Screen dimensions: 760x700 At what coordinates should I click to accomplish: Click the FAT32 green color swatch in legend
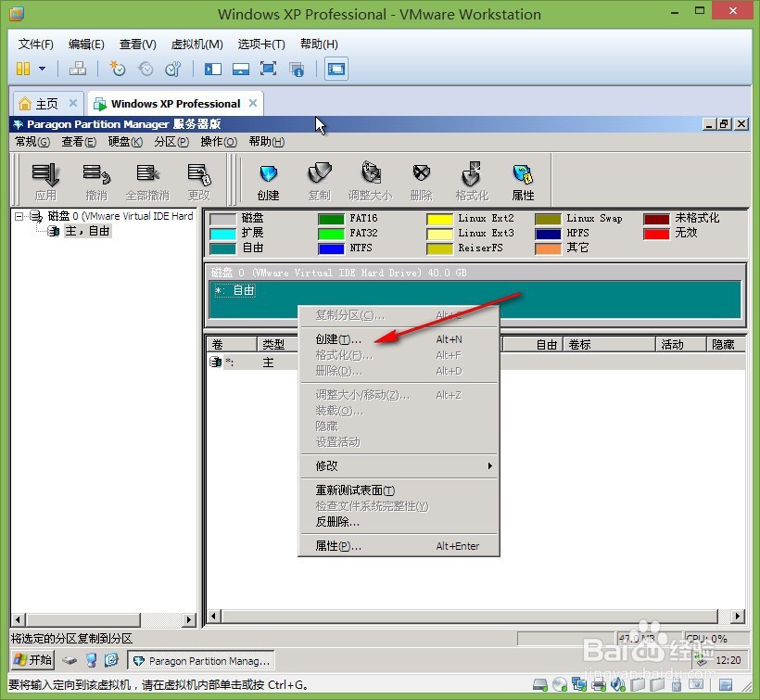coord(331,234)
